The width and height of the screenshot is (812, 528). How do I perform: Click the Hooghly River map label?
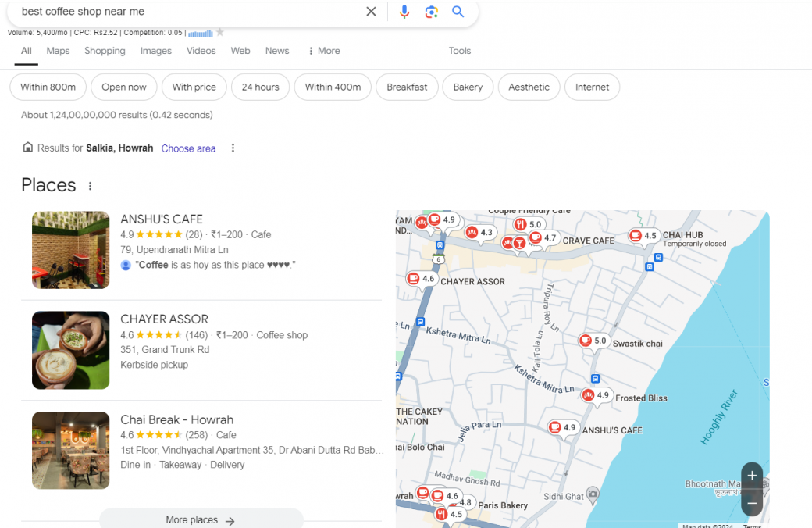click(x=719, y=417)
